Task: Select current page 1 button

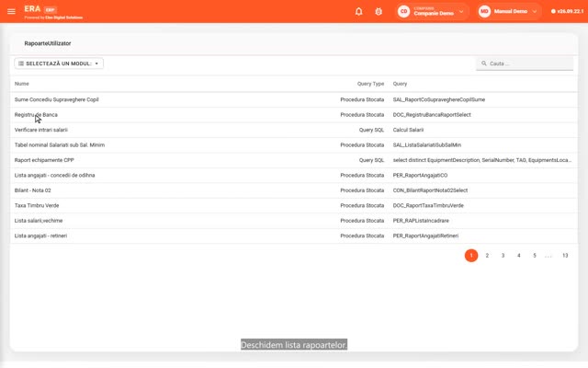Action: tap(471, 256)
